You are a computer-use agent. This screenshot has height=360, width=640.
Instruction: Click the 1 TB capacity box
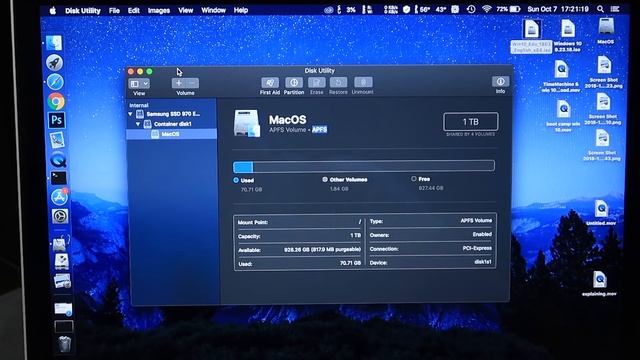coord(471,122)
